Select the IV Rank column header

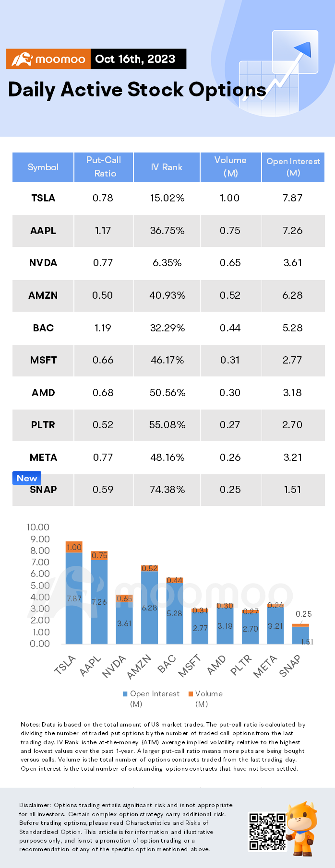point(167,167)
